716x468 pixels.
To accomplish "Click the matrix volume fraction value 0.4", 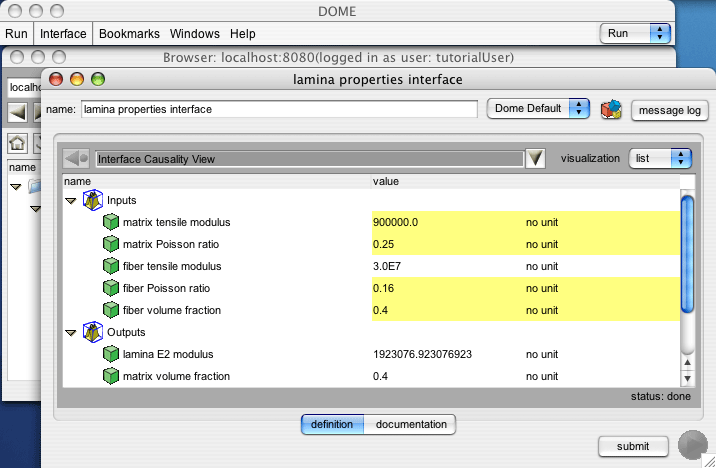I will (380, 376).
